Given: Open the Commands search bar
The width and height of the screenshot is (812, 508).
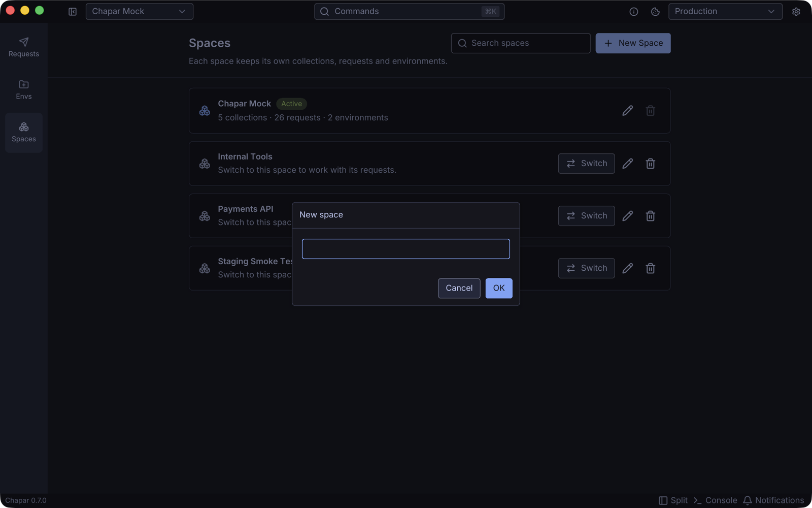Looking at the screenshot, I should (x=409, y=12).
